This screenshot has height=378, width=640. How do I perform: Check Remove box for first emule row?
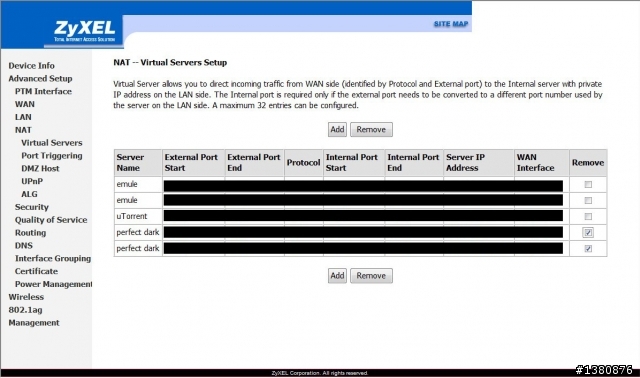coord(588,185)
